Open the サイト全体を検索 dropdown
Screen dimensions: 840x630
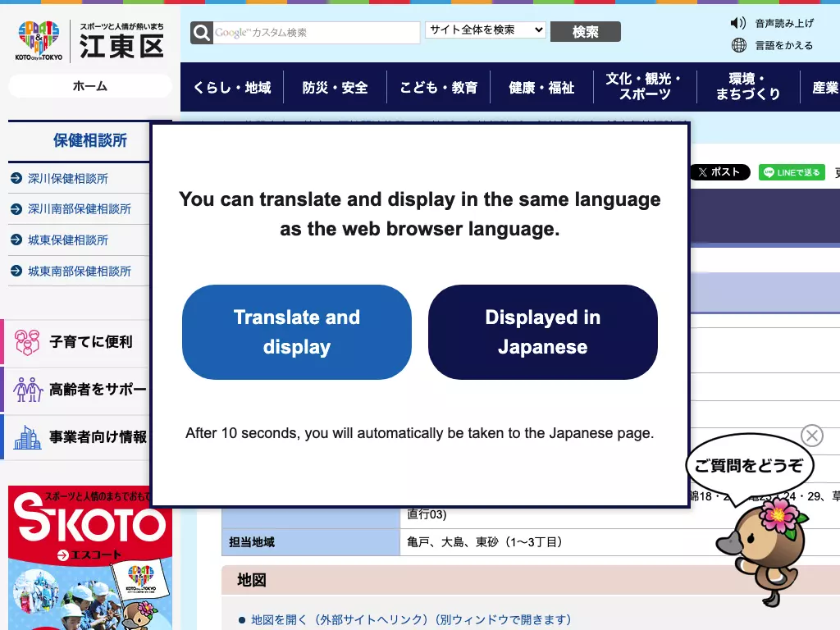(486, 30)
